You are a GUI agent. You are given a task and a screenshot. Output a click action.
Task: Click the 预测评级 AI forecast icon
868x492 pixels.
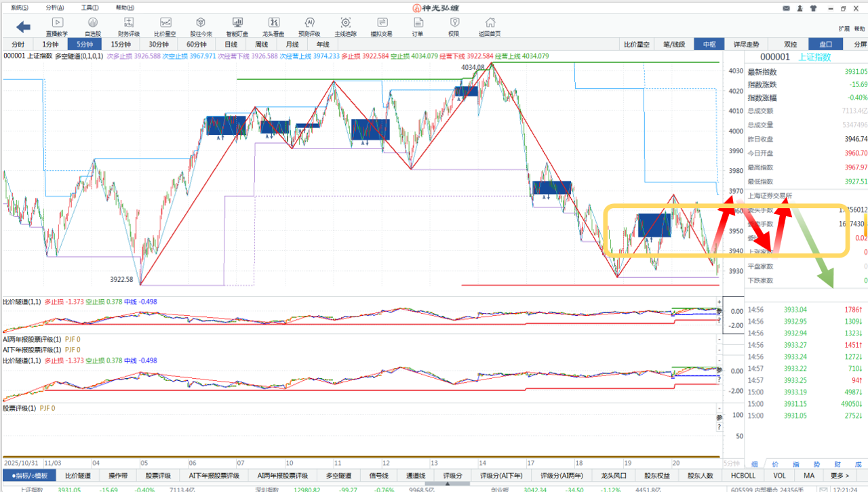(309, 26)
